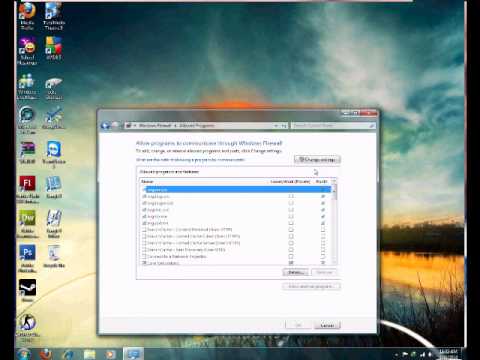Screen dimensions: 480x360
Task: Enable Public for BranchCache - Hosted Cache Client
Action: pos(323,236)
